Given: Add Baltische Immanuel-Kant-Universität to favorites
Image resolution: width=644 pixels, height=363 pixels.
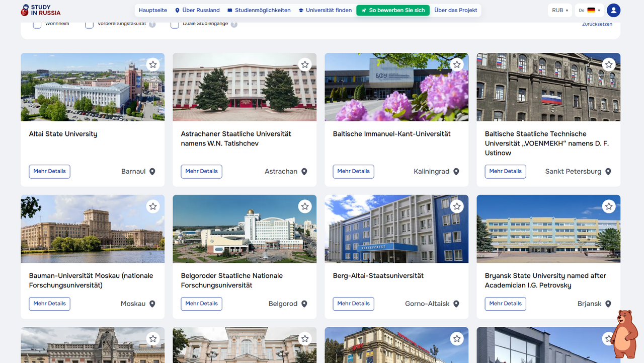Looking at the screenshot, I should pos(457,64).
